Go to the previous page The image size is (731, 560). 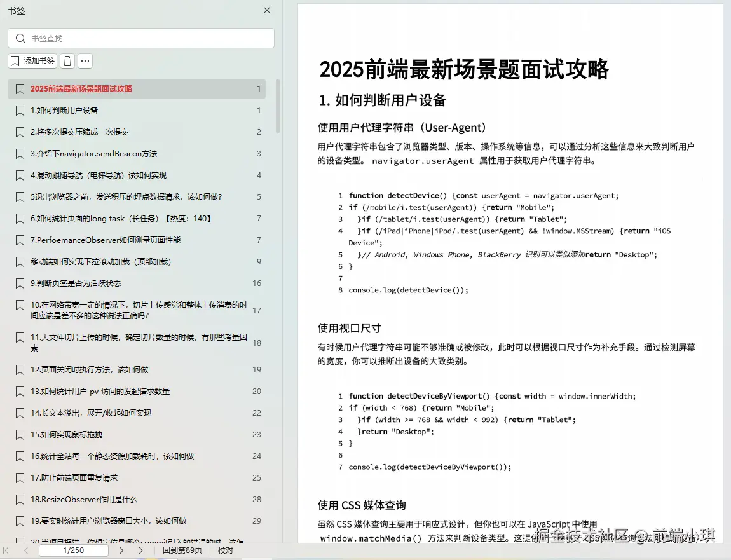(26, 550)
